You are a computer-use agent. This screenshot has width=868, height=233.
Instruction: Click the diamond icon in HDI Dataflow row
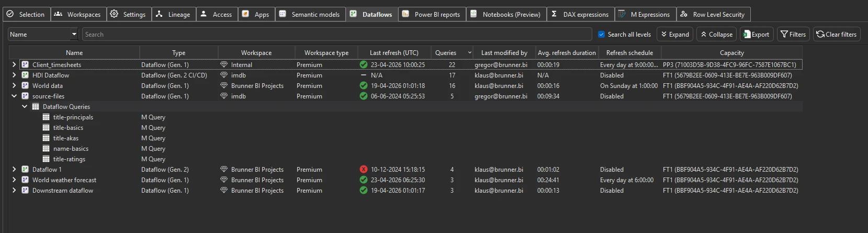224,75
